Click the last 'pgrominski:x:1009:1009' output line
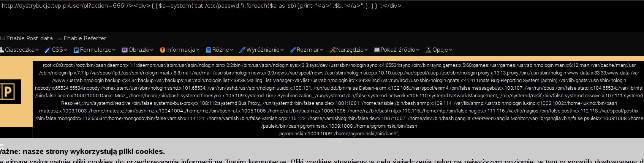 [339, 134]
